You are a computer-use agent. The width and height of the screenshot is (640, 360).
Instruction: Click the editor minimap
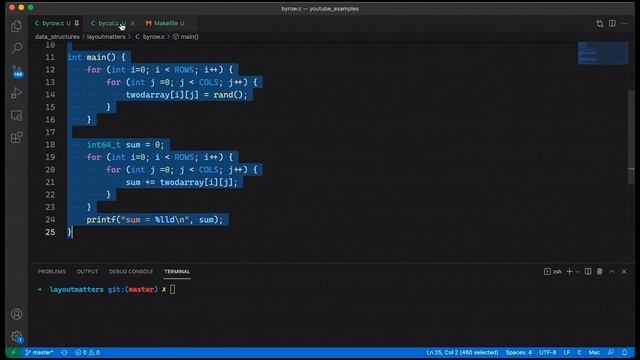pos(603,53)
